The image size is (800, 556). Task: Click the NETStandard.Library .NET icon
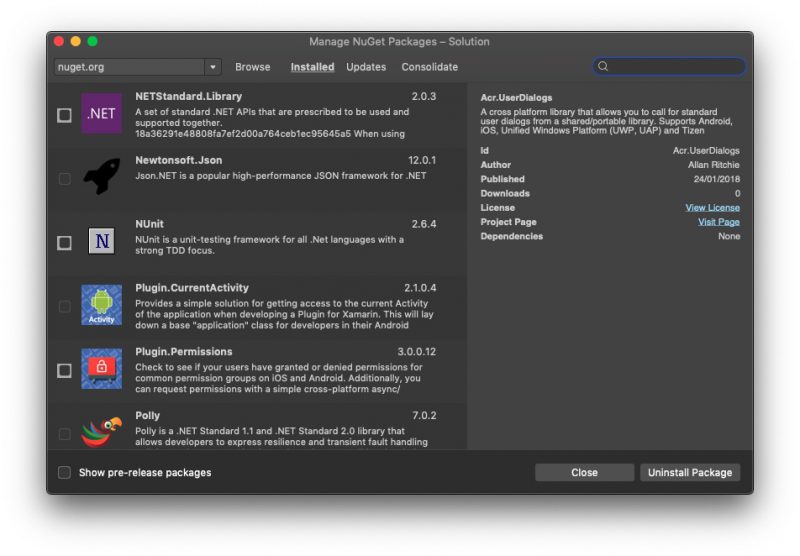coord(102,113)
